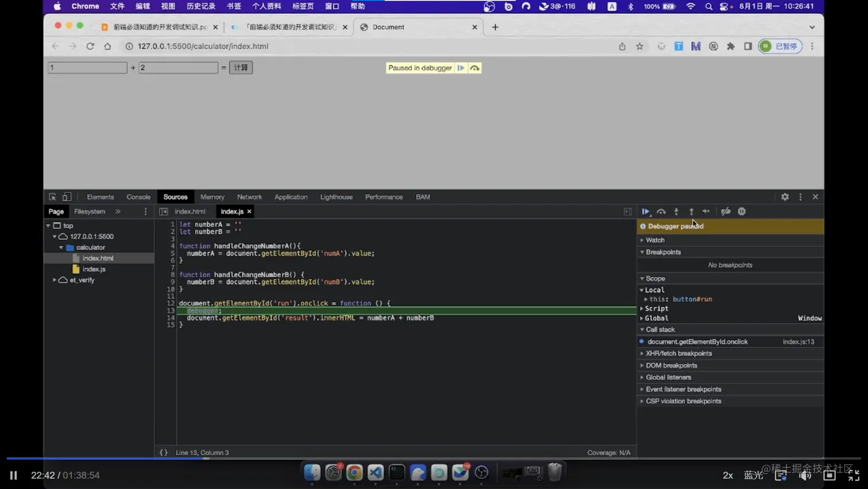868x489 pixels.
Task: Open Chrome's three-dot menu
Action: 812,46
